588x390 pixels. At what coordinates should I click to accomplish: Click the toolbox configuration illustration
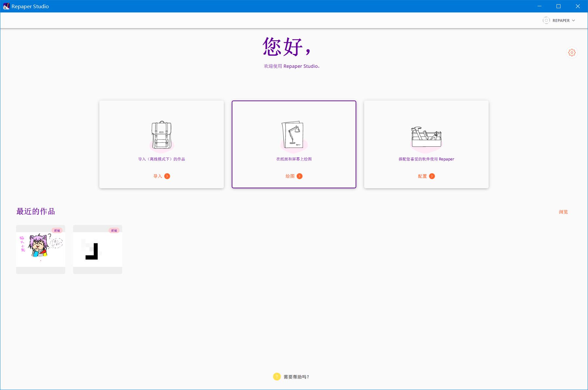(x=426, y=139)
